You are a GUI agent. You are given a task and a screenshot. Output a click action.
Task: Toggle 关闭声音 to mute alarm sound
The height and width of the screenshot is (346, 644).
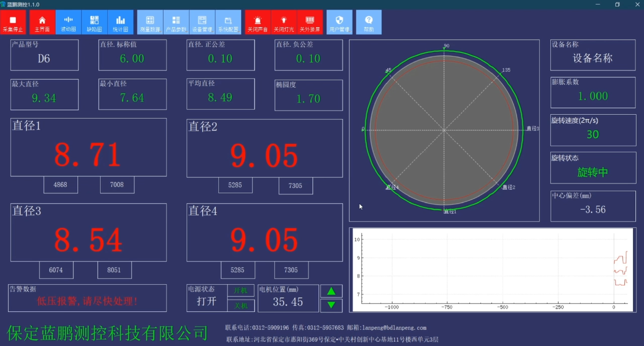(258, 23)
